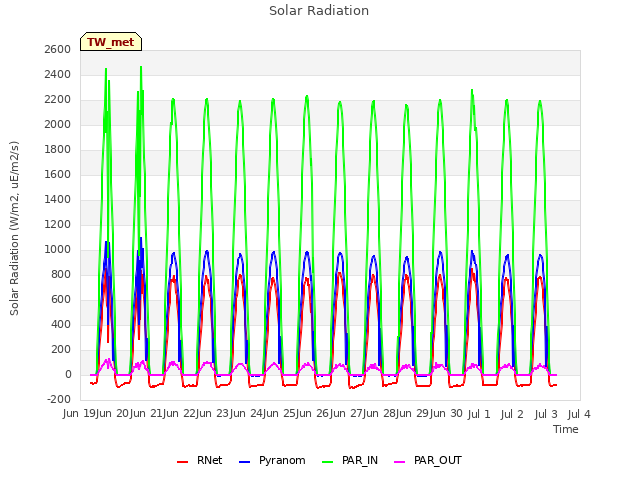Viewport: 640px width, 480px height.
Task: Click the y-axis label Solar Radiation (W/m2, uE/m2/s)
Action: click(14, 228)
